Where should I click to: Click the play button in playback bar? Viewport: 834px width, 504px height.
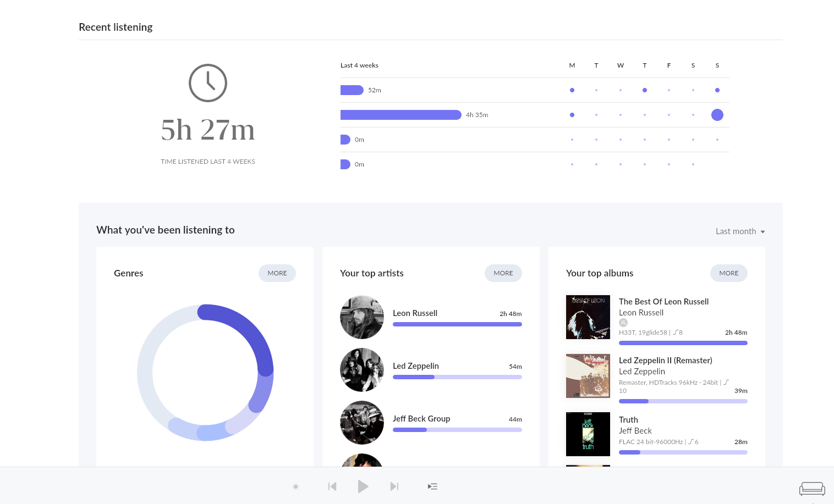pos(363,486)
